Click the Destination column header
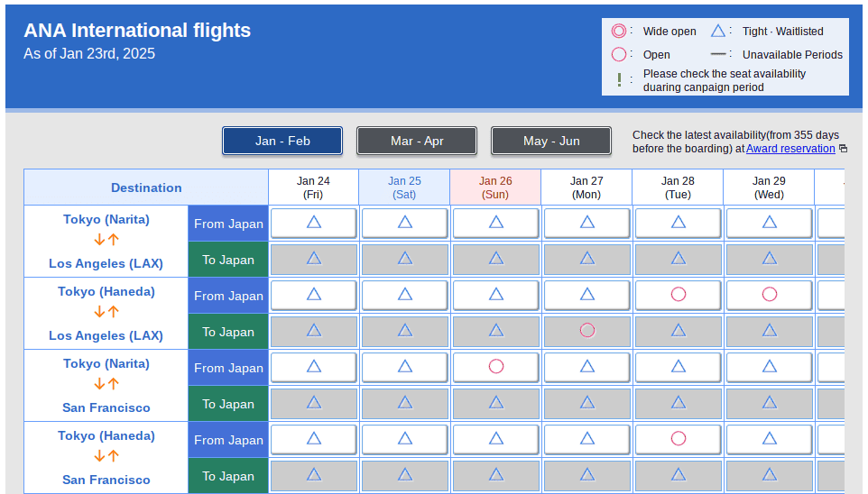The height and width of the screenshot is (494, 868). tap(146, 188)
